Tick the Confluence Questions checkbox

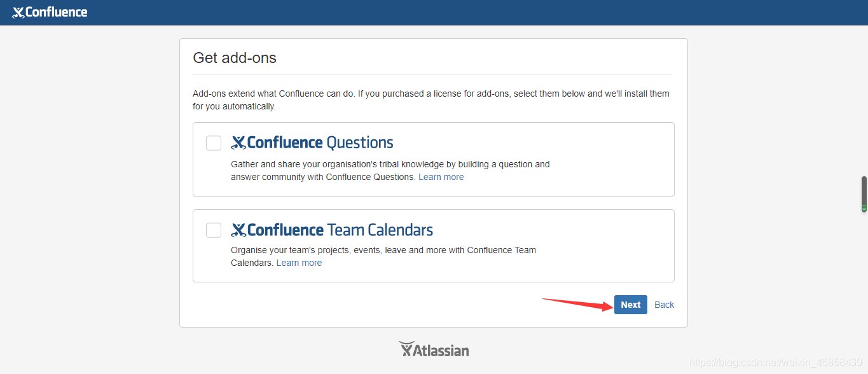pos(214,143)
